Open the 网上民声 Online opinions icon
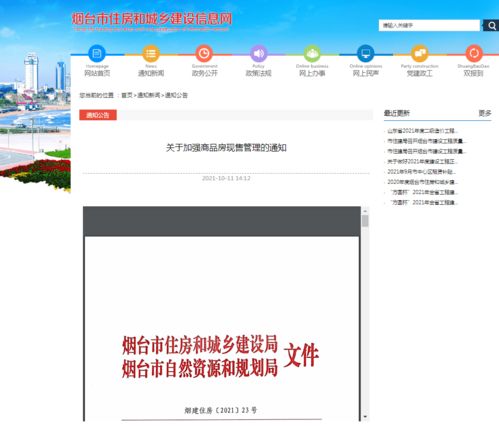 tap(366, 53)
